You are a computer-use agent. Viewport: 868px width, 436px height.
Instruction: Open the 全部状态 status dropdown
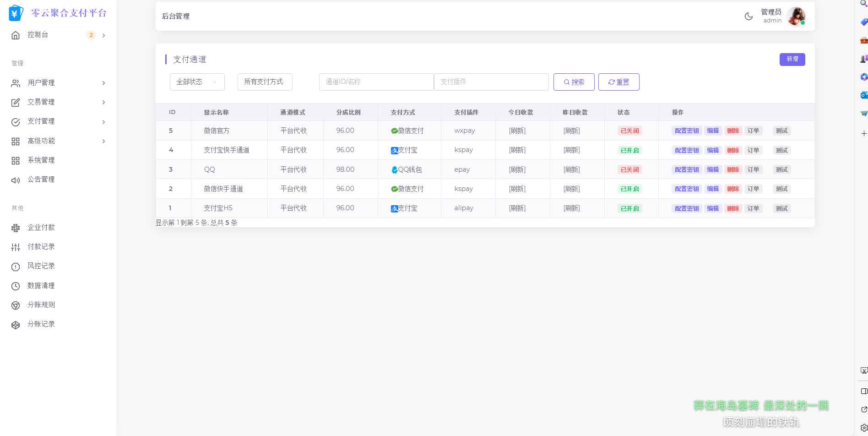click(x=196, y=82)
